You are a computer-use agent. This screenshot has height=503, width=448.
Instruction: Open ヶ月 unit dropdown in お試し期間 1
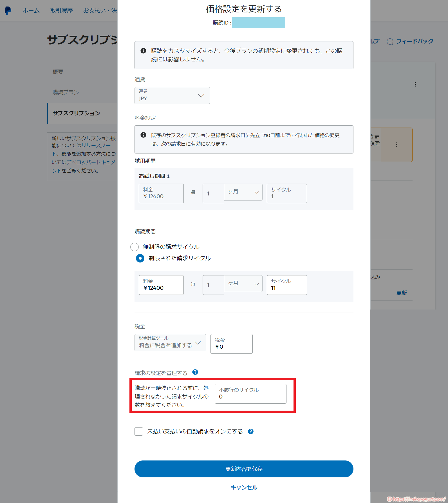pyautogui.click(x=243, y=192)
